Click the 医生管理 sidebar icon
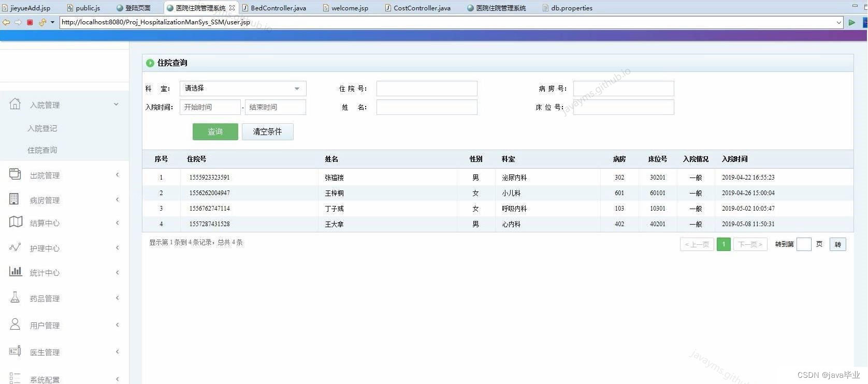Screen dimensions: 868x384 point(15,351)
